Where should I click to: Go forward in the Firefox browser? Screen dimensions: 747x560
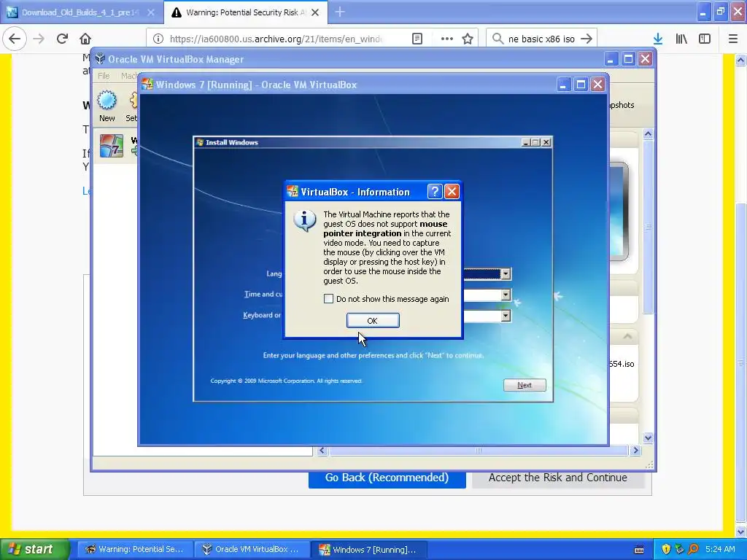39,39
